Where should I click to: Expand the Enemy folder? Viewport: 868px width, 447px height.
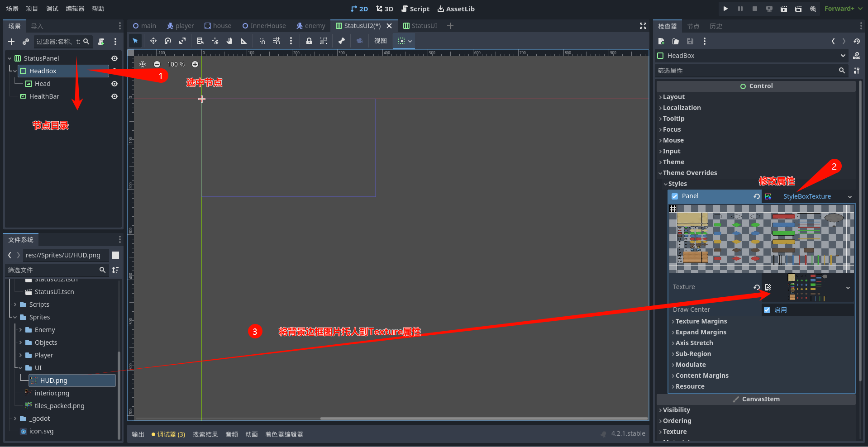20,330
